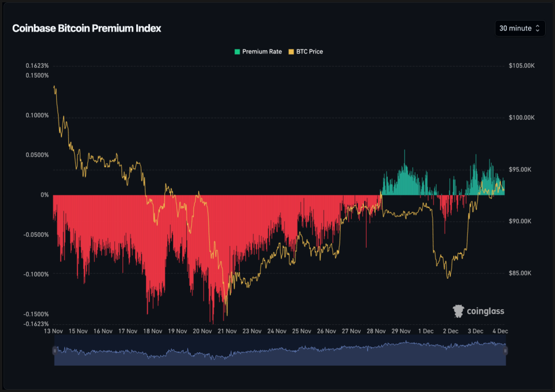Toggle the Premium Rate legend series
The width and height of the screenshot is (555, 392).
[261, 52]
